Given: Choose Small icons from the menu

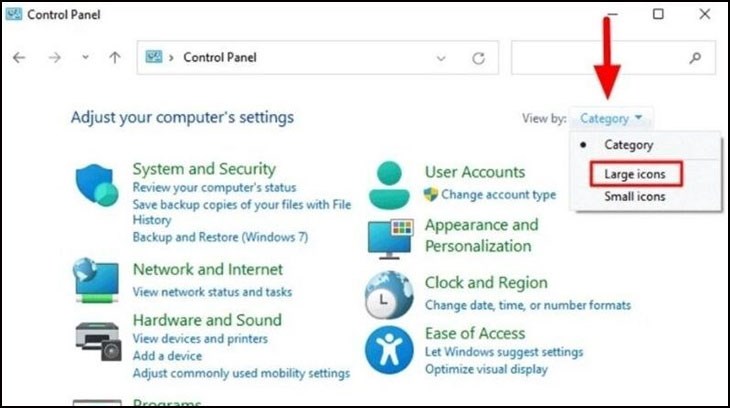Looking at the screenshot, I should click(x=635, y=196).
